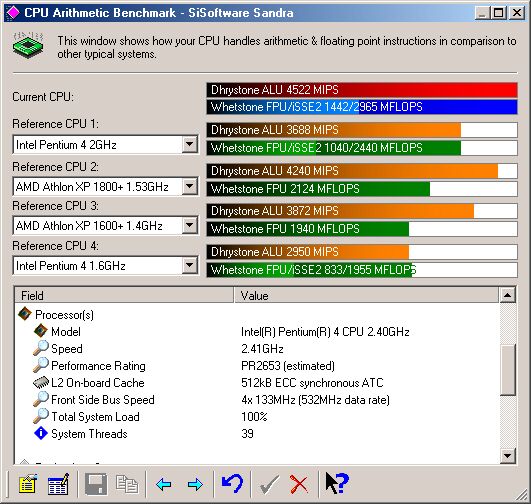The width and height of the screenshot is (531, 504).
Task: Open Reference CPU 1 dropdown arrow
Action: (190, 145)
